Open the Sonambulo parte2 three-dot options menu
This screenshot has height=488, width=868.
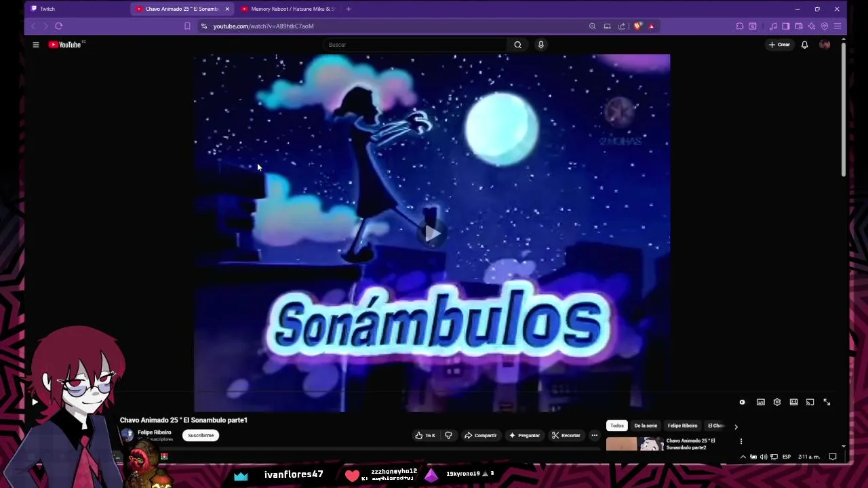coord(741,441)
